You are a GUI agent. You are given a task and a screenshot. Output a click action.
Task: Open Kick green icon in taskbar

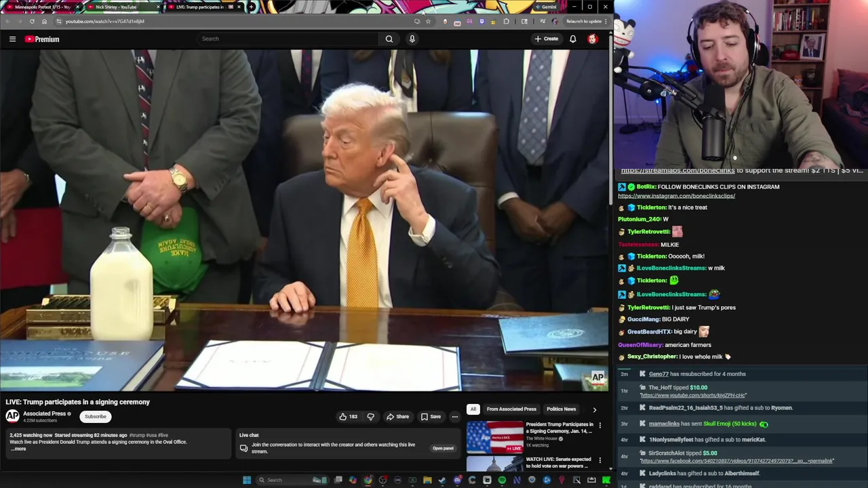coord(606,480)
